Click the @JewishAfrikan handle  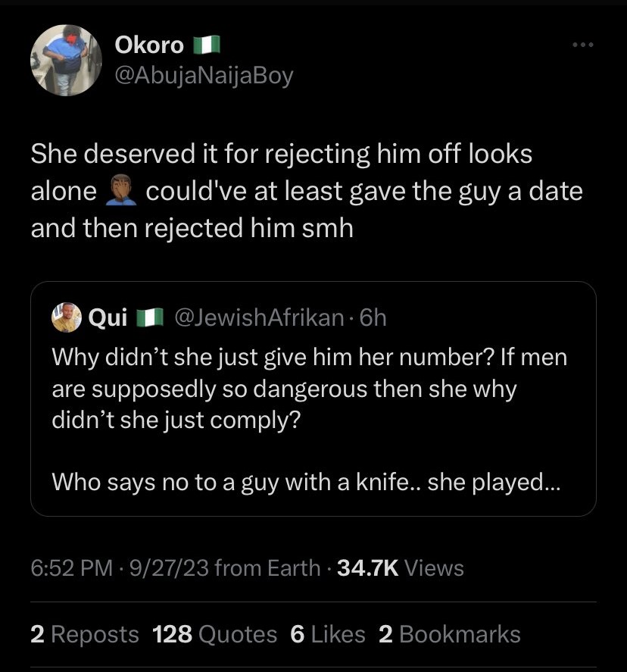[x=259, y=318]
